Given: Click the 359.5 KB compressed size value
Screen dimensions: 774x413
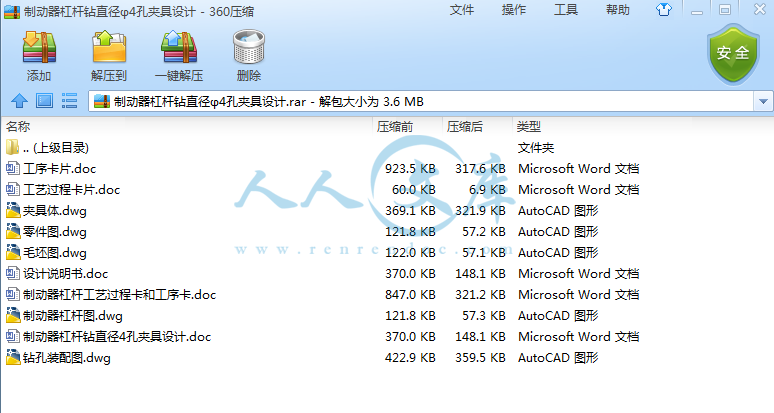Looking at the screenshot, I should (x=480, y=357).
